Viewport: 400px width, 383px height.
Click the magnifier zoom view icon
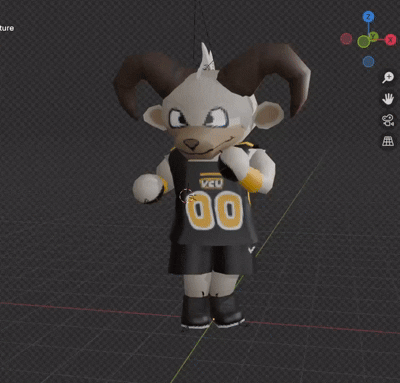pyautogui.click(x=388, y=78)
